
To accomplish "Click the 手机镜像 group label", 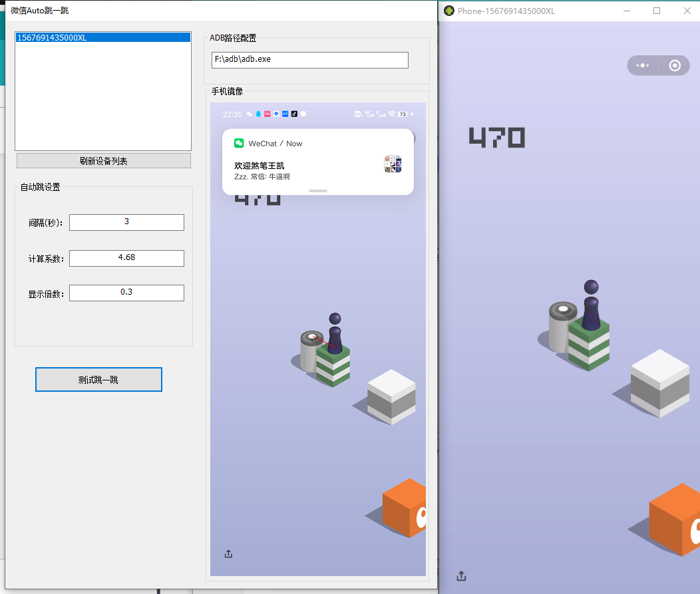I will point(227,92).
